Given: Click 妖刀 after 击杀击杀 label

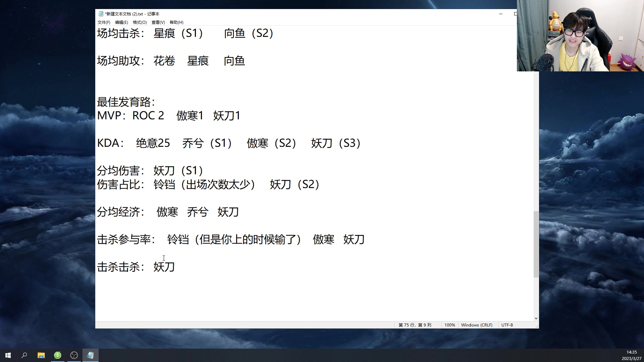Looking at the screenshot, I should point(164,267).
